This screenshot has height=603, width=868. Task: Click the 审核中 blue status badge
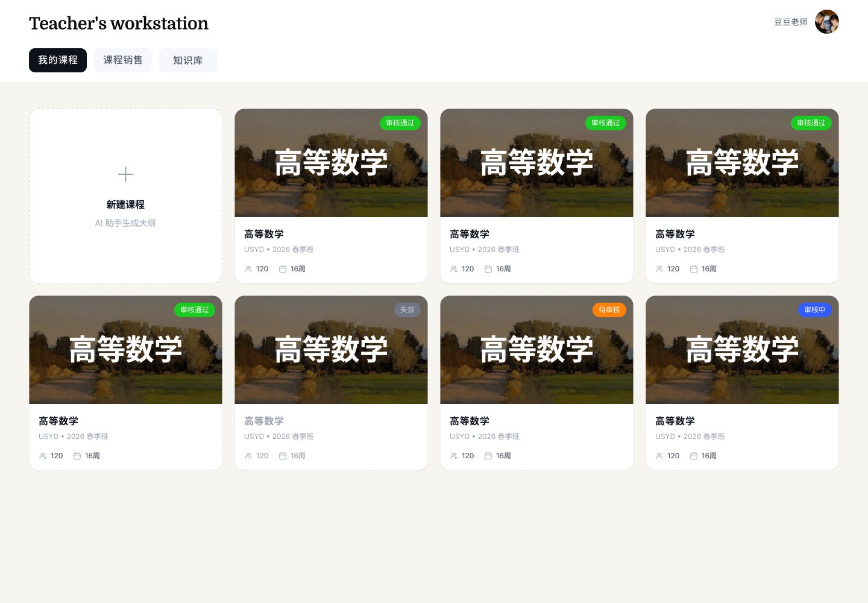click(x=815, y=310)
